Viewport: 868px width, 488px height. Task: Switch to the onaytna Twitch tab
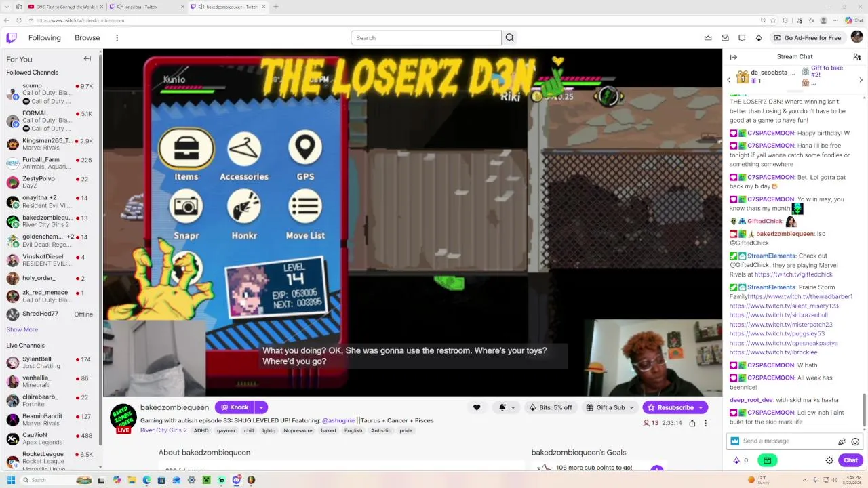pos(146,7)
